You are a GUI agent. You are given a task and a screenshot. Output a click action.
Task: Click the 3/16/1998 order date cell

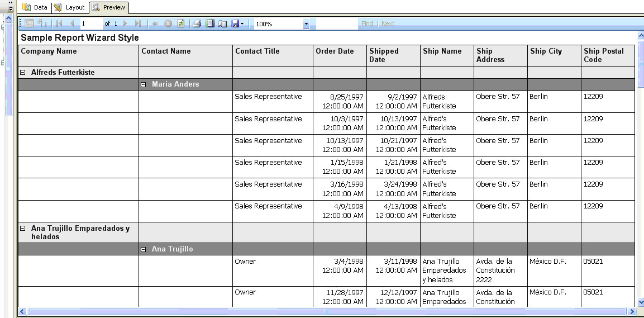[x=340, y=189]
